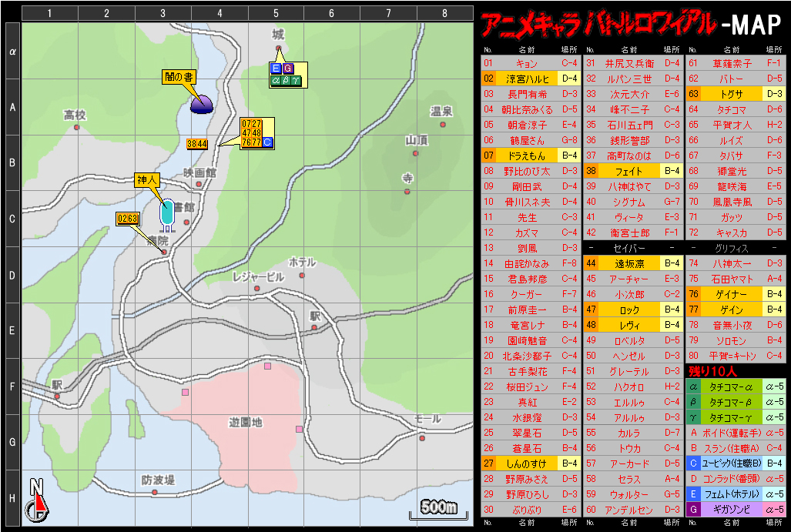Click the blue C badge in the map callout
The width and height of the screenshot is (791, 532).
(x=267, y=142)
